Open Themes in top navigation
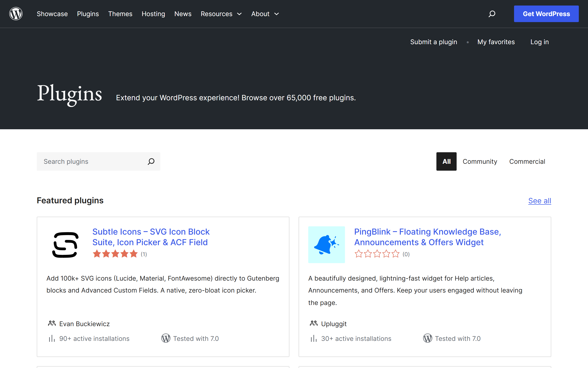 pos(120,14)
